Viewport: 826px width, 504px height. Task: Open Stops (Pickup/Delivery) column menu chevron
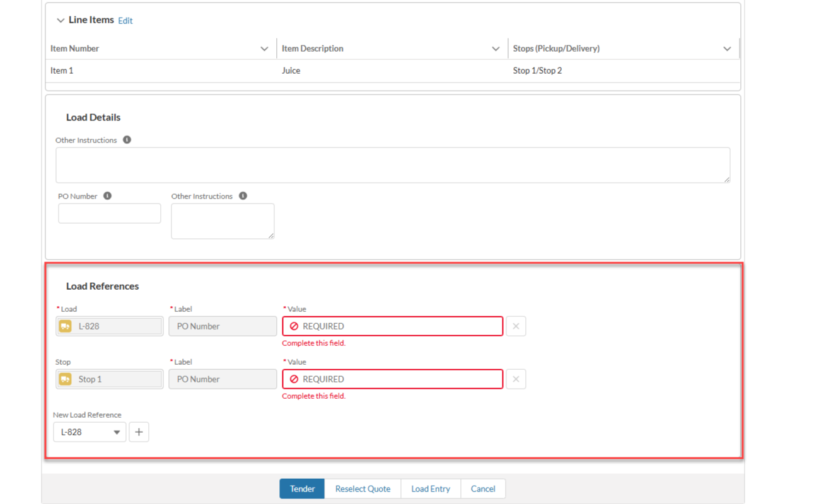[x=727, y=49]
